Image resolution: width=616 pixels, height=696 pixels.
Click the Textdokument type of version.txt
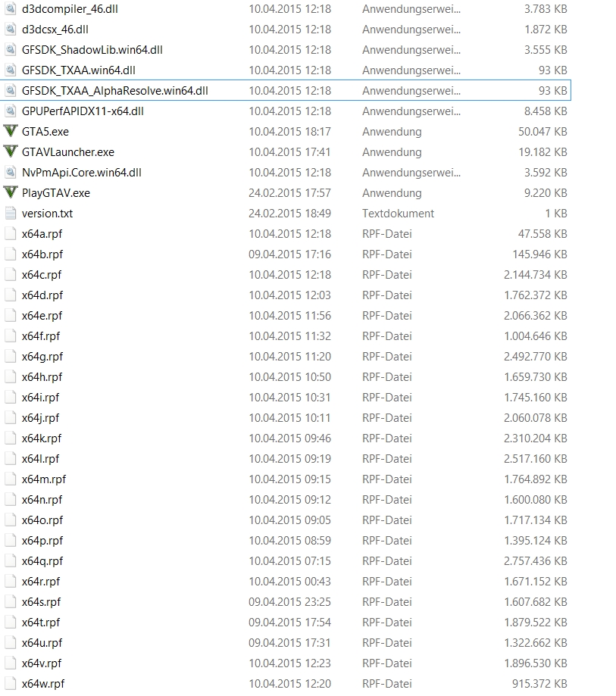coord(398,214)
